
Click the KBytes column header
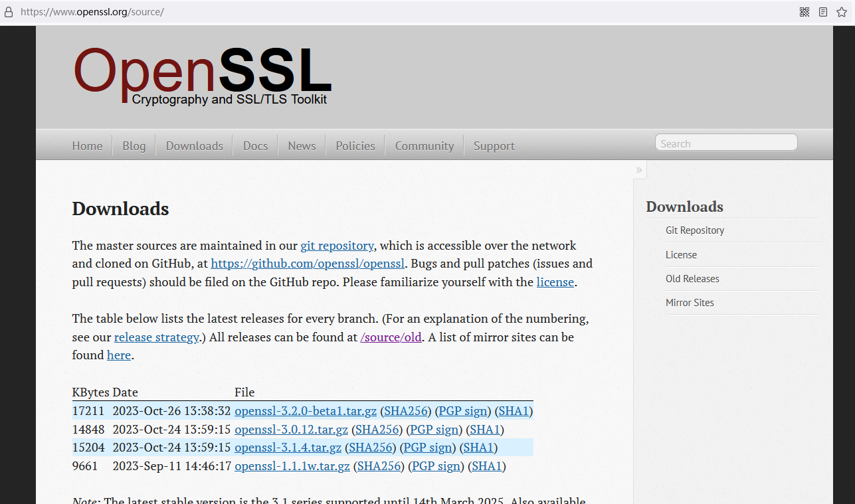point(91,392)
